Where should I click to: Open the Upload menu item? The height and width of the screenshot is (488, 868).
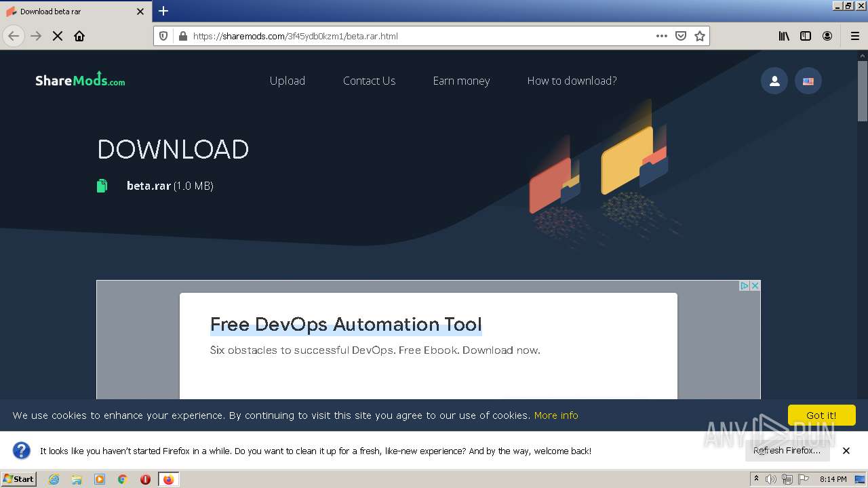tap(288, 81)
